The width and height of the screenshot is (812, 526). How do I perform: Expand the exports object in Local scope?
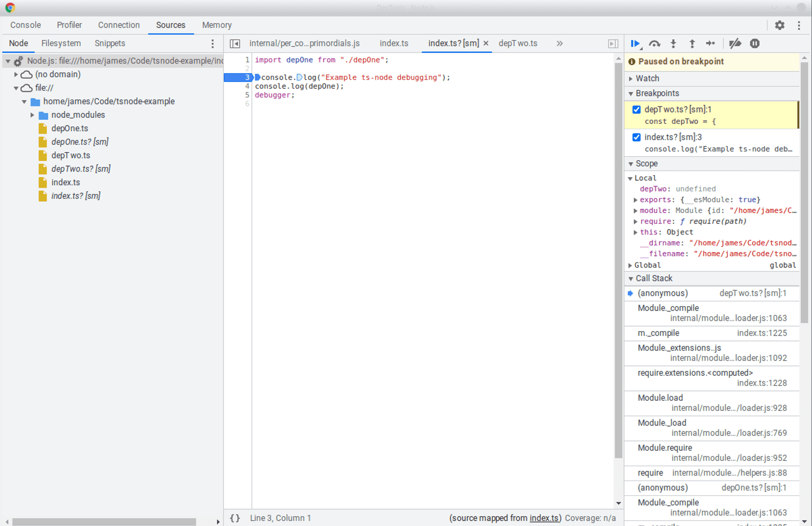point(636,200)
